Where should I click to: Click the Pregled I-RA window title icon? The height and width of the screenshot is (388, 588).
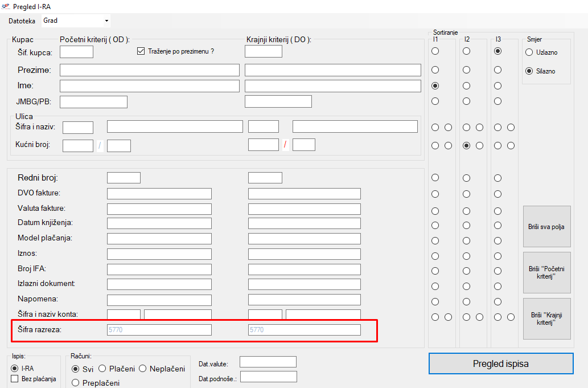[6, 6]
